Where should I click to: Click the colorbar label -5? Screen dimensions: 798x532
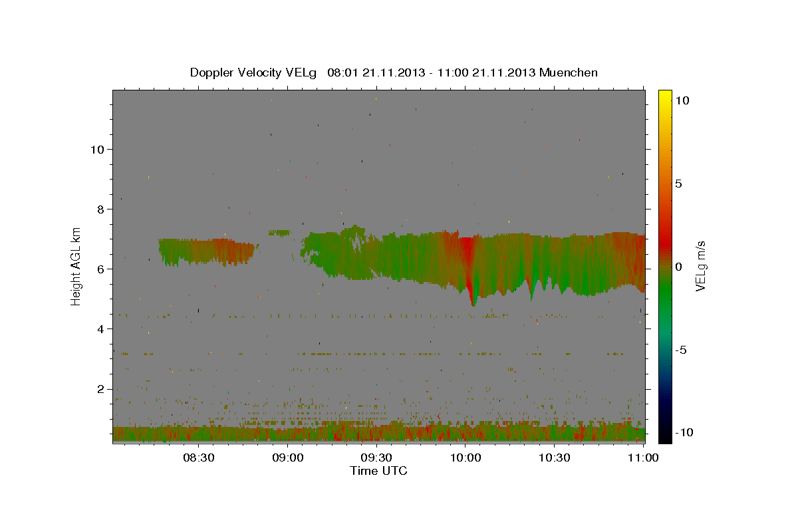pyautogui.click(x=680, y=350)
